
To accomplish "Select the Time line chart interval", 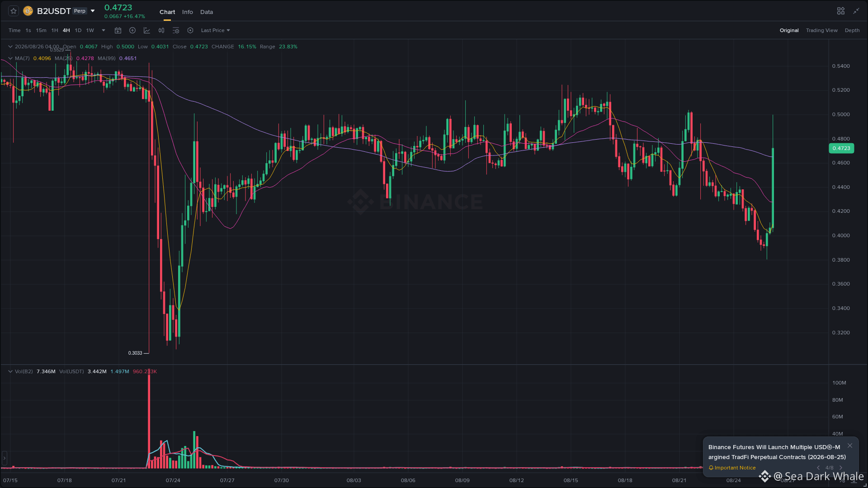I will coord(14,30).
